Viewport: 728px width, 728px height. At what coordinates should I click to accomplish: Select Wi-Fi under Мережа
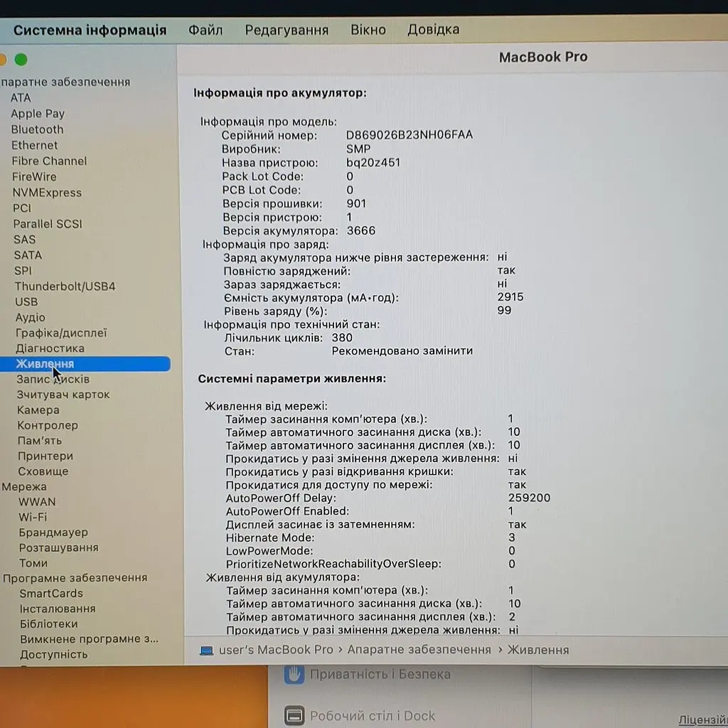(x=33, y=517)
